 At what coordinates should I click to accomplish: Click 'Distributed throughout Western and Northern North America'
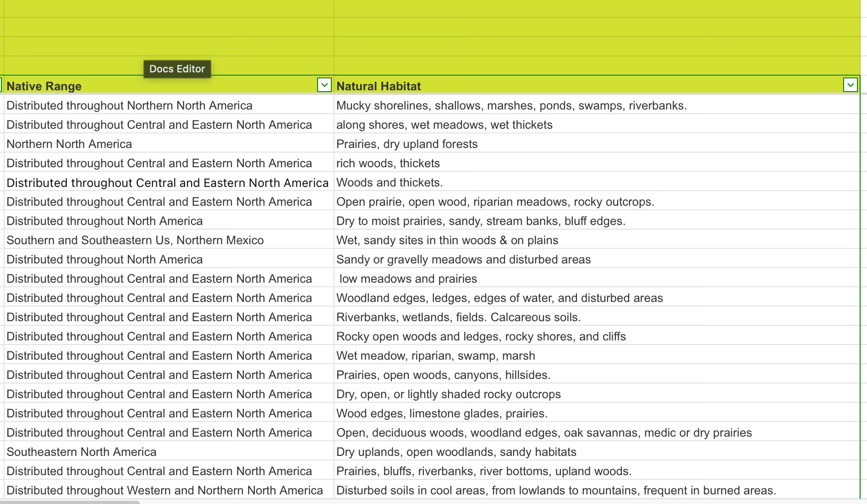coord(169,490)
